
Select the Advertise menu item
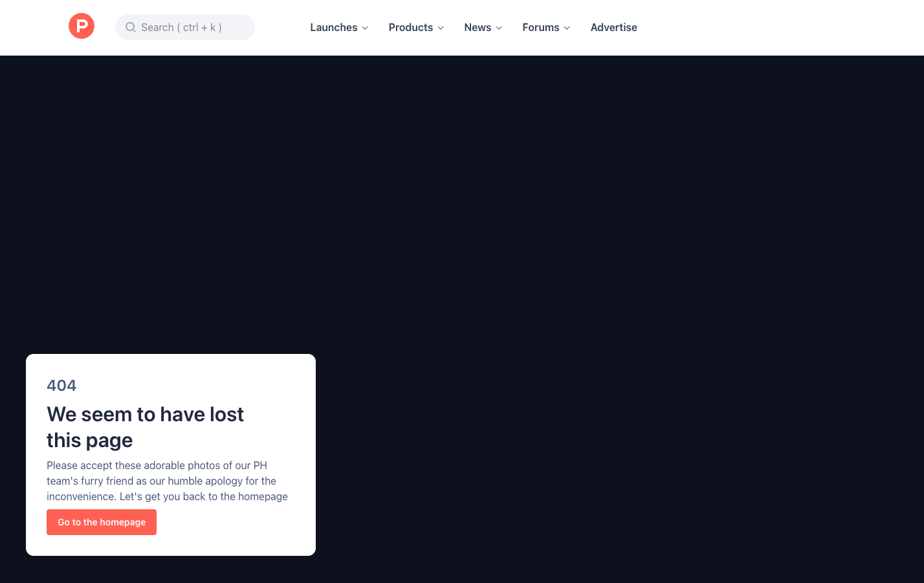click(613, 27)
